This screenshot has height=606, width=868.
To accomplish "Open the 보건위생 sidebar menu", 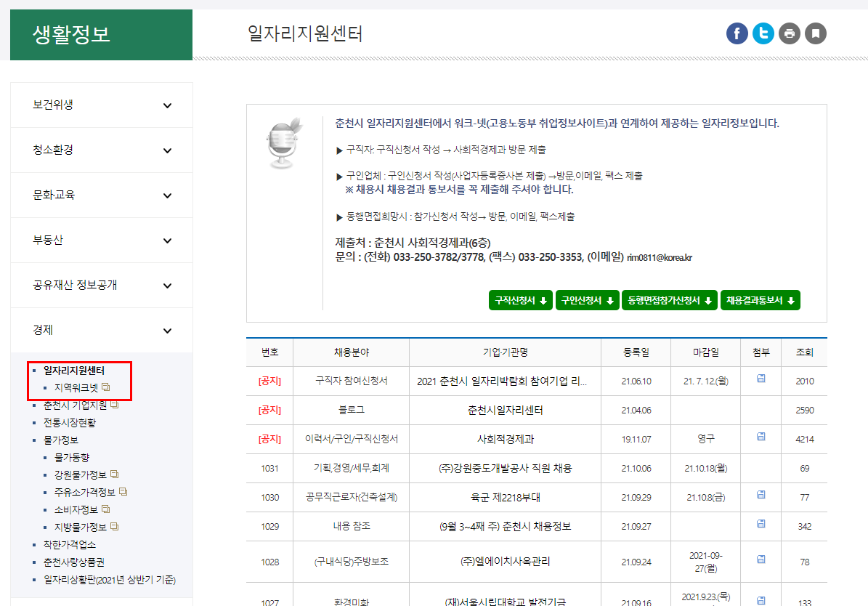I will pos(101,105).
